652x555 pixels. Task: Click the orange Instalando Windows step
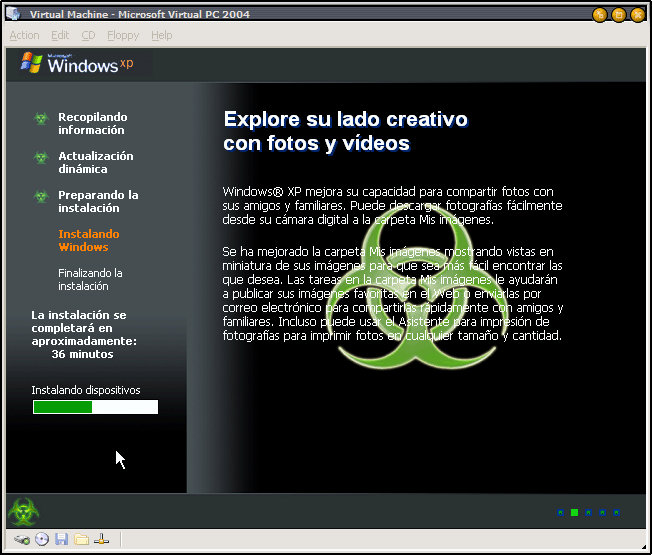[89, 240]
